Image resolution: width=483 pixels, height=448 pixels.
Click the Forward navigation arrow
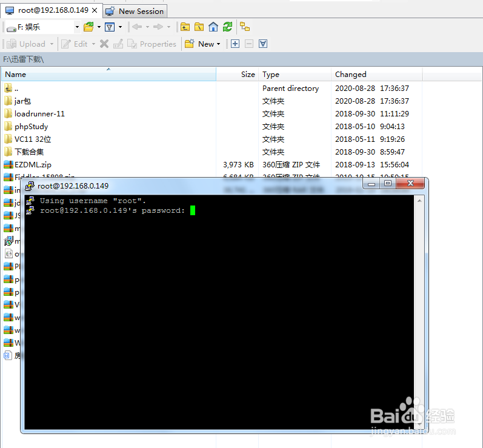tap(158, 27)
